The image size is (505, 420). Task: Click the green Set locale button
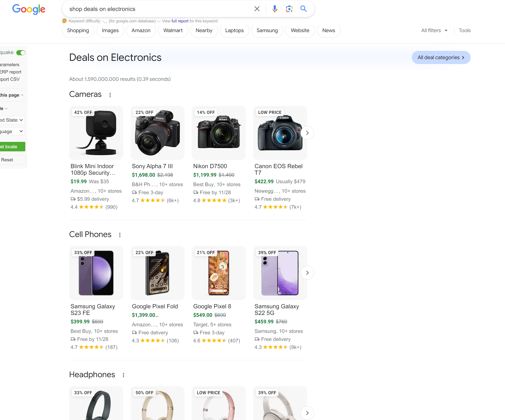click(12, 147)
